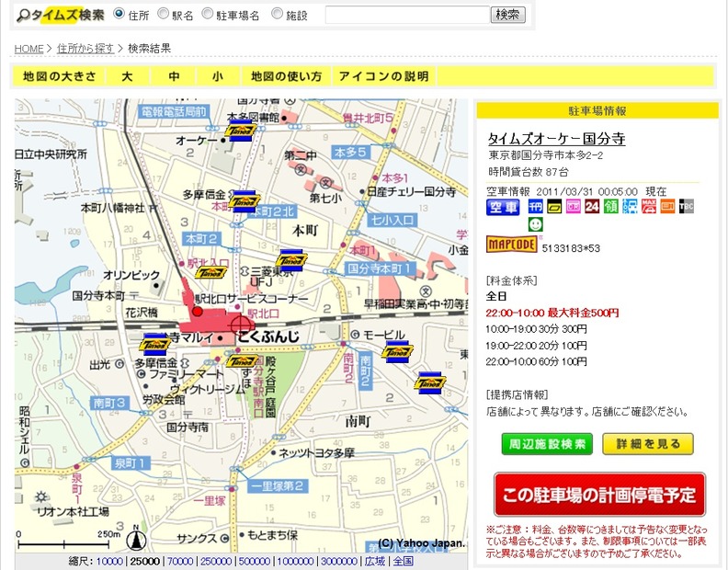This screenshot has height=570, width=728.
Task: Click the current scale 25000 text
Action: (145, 561)
